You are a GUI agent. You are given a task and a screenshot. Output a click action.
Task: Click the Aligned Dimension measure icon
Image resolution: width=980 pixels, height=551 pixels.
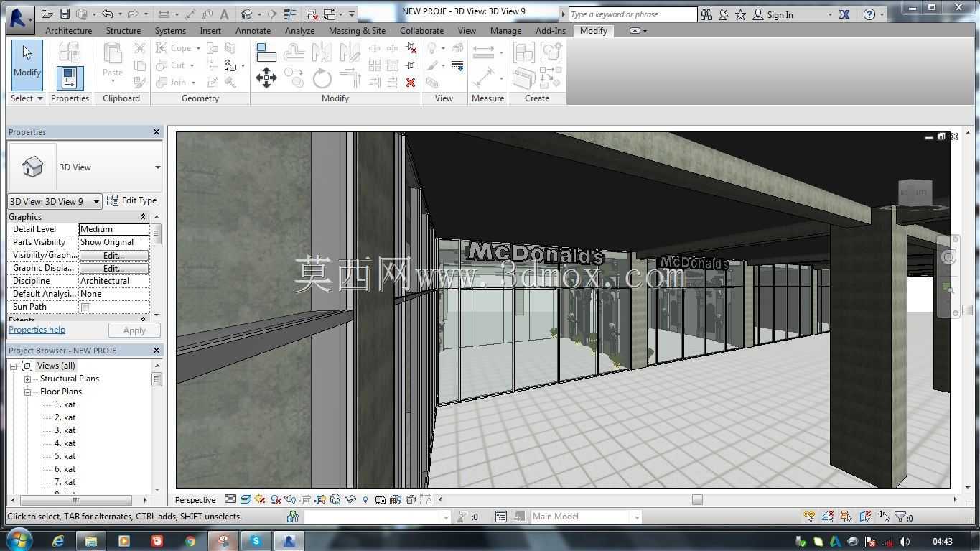[484, 52]
